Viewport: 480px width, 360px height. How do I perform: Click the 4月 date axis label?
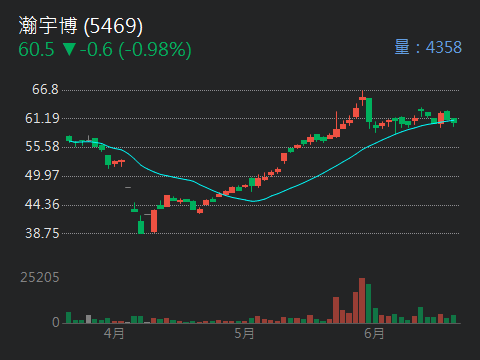tap(114, 333)
